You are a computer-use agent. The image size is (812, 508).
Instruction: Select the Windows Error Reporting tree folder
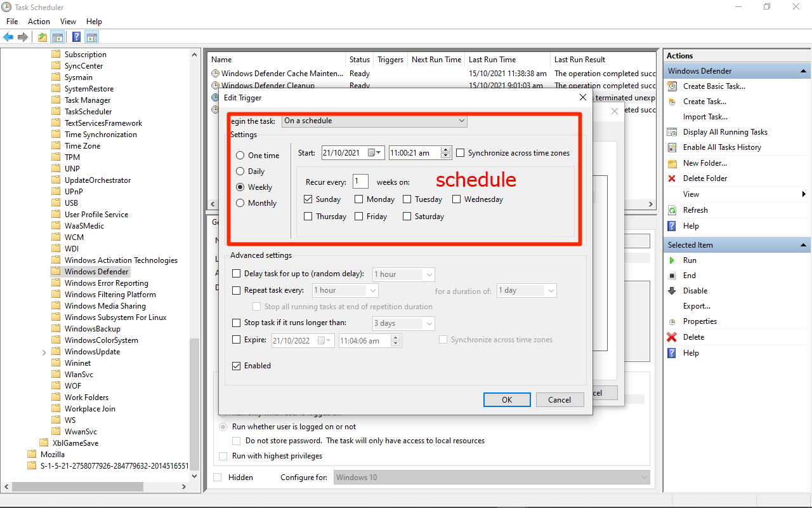pyautogui.click(x=107, y=283)
